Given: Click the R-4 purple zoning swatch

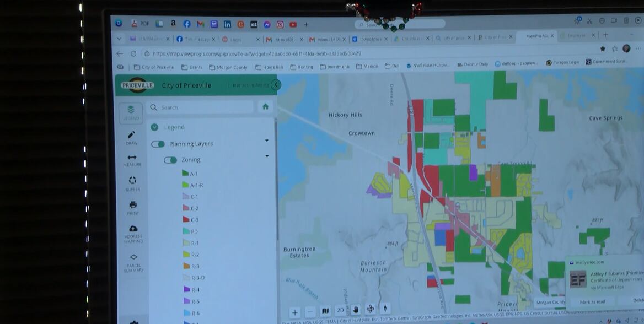Looking at the screenshot, I should tap(187, 289).
